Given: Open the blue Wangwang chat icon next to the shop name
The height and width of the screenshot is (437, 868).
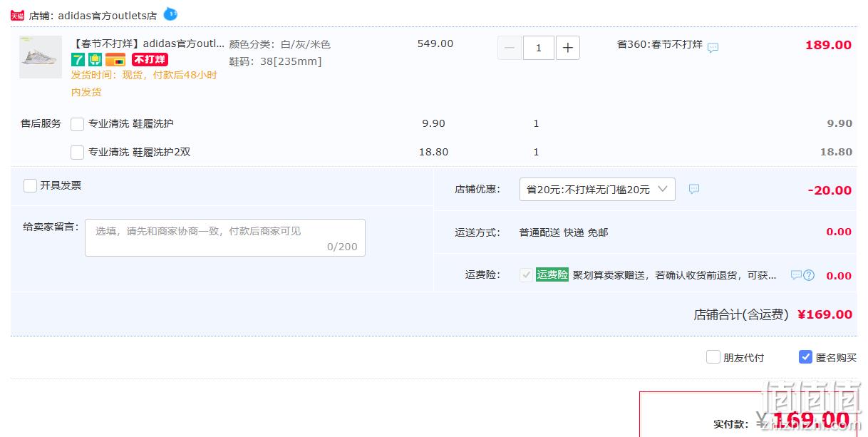Looking at the screenshot, I should coord(170,14).
